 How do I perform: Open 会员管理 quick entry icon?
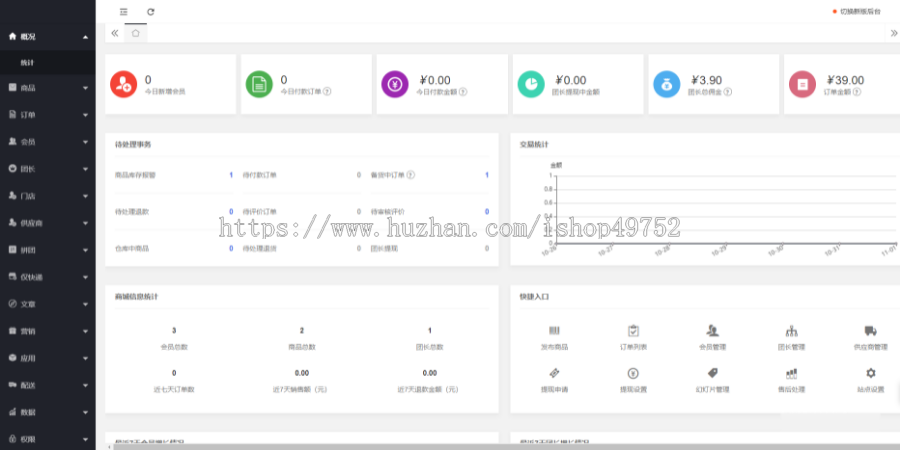pyautogui.click(x=712, y=331)
